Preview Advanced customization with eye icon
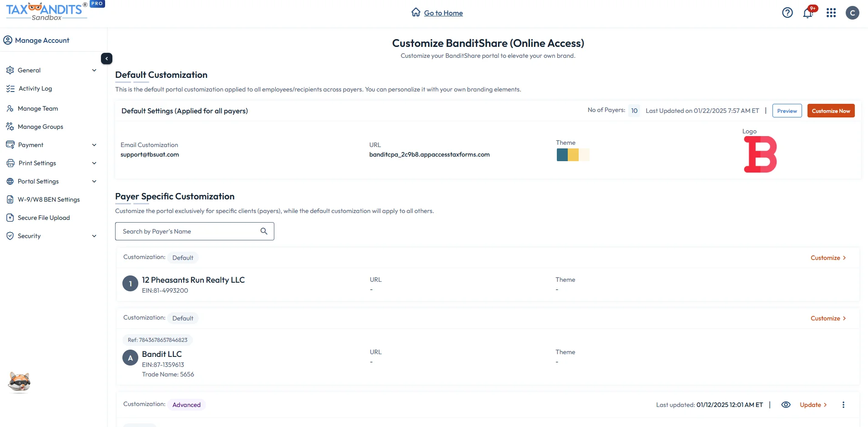This screenshot has width=868, height=427. (786, 405)
